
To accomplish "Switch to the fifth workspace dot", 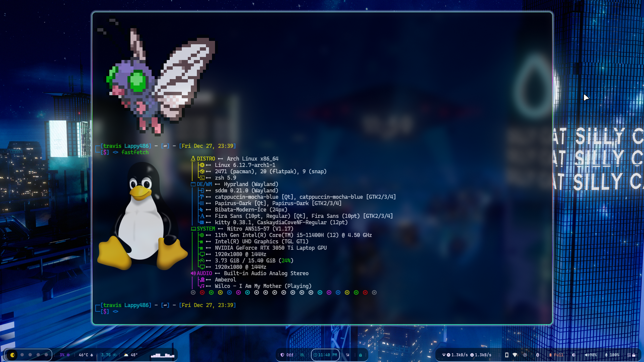I will click(x=46, y=355).
